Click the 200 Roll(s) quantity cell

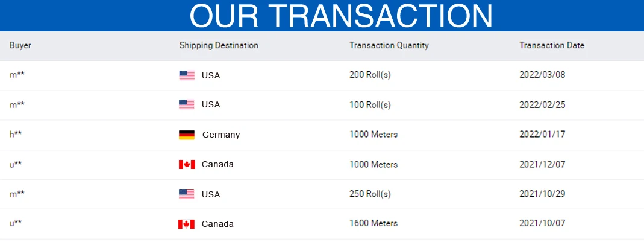pos(370,75)
